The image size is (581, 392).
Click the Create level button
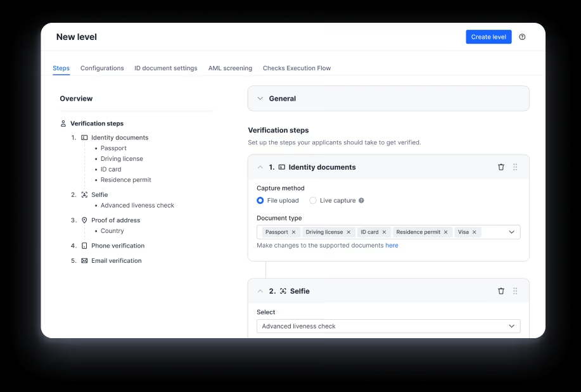pyautogui.click(x=488, y=37)
